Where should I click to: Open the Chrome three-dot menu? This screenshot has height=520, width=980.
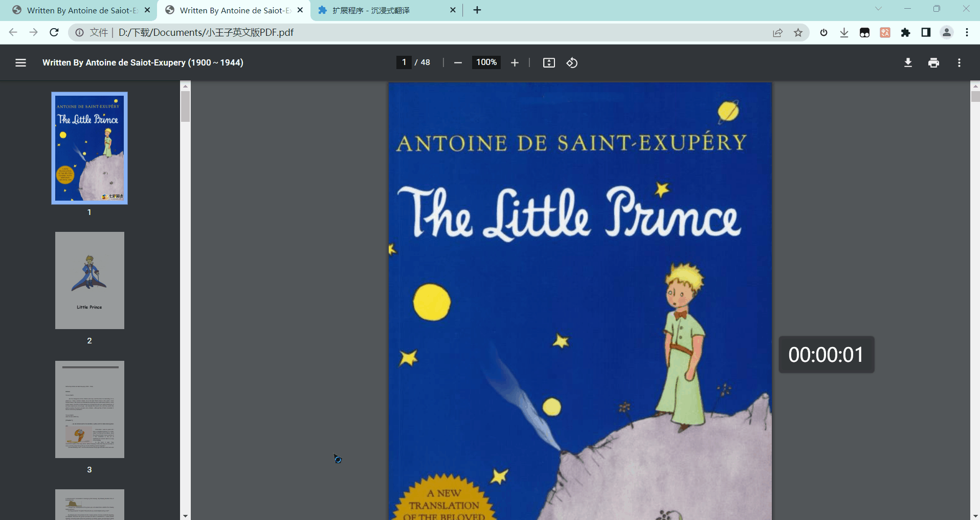[967, 33]
